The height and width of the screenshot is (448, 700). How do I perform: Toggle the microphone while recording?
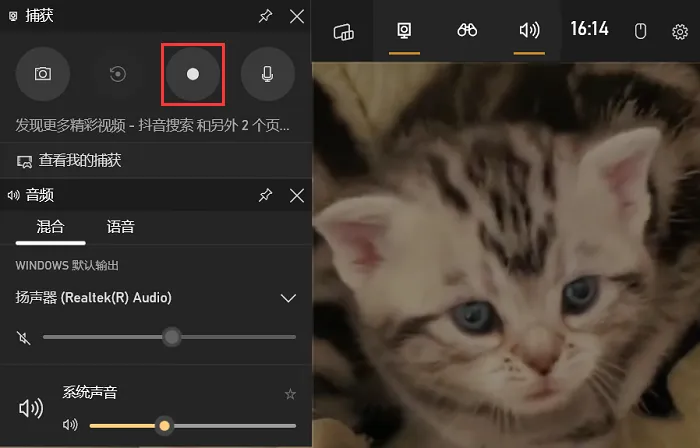(x=267, y=74)
